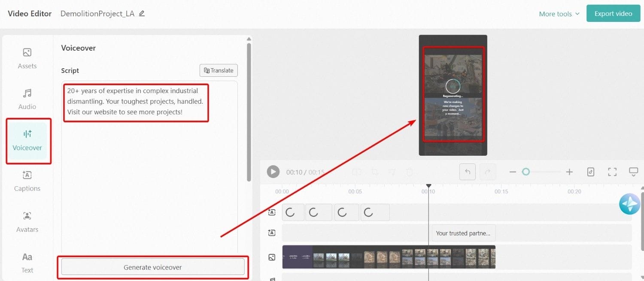
Task: Enter fullscreen preview mode
Action: point(612,172)
